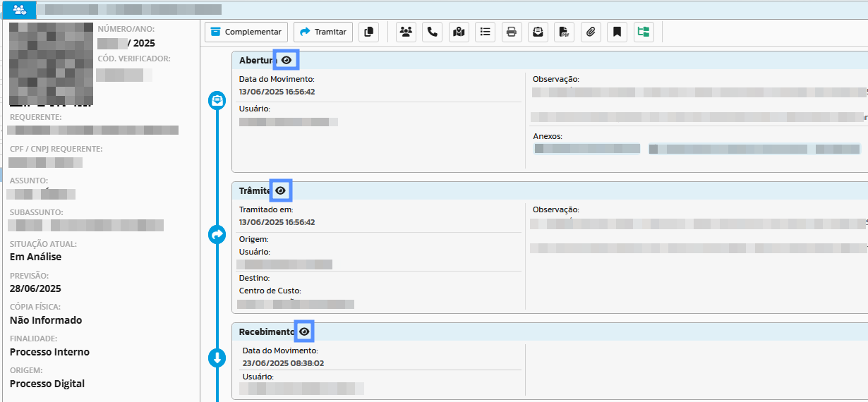This screenshot has width=868, height=402.
Task: Click the phone icon in toolbar
Action: tap(433, 32)
